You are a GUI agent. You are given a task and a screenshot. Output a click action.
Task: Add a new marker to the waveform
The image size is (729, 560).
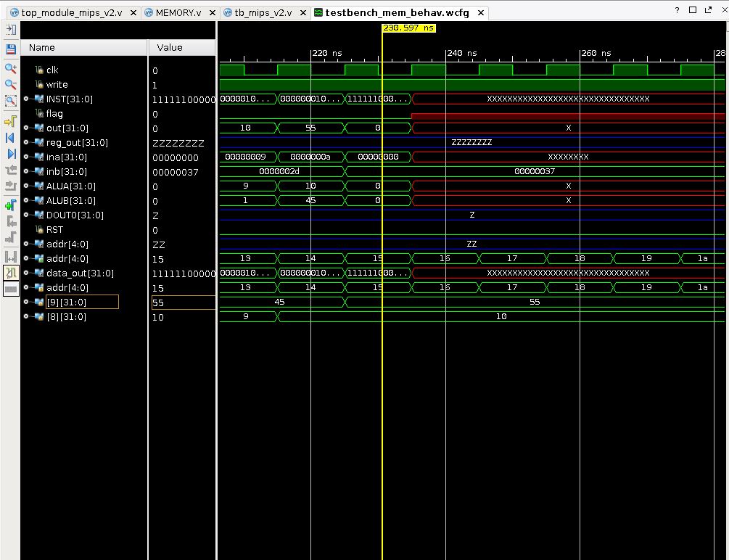tap(12, 205)
